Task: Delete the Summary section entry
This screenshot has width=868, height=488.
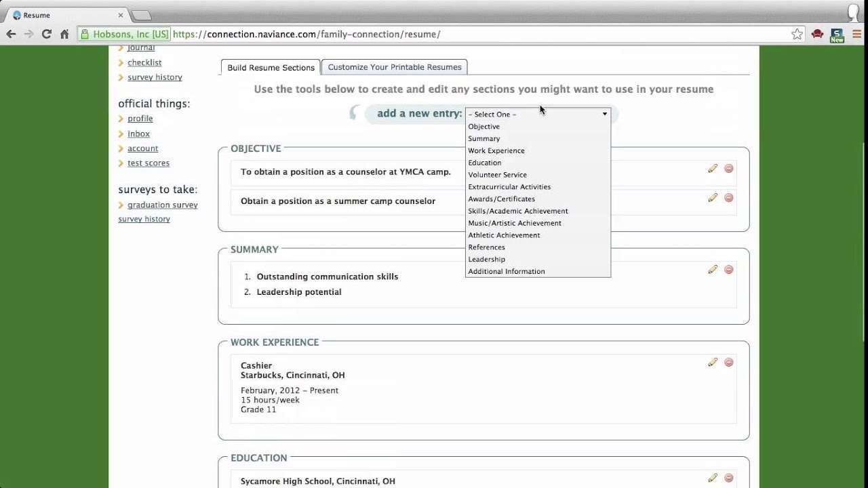Action: pyautogui.click(x=729, y=269)
